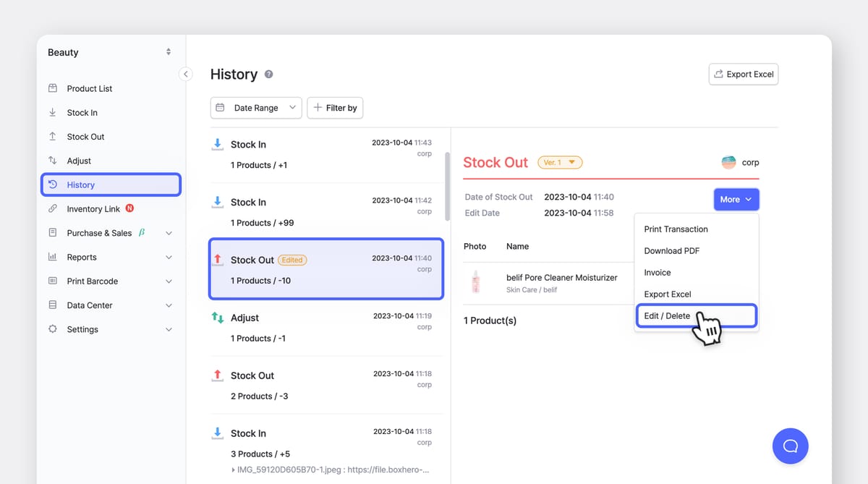The image size is (868, 484).
Task: Select the Stock Out sidebar icon
Action: pos(53,136)
